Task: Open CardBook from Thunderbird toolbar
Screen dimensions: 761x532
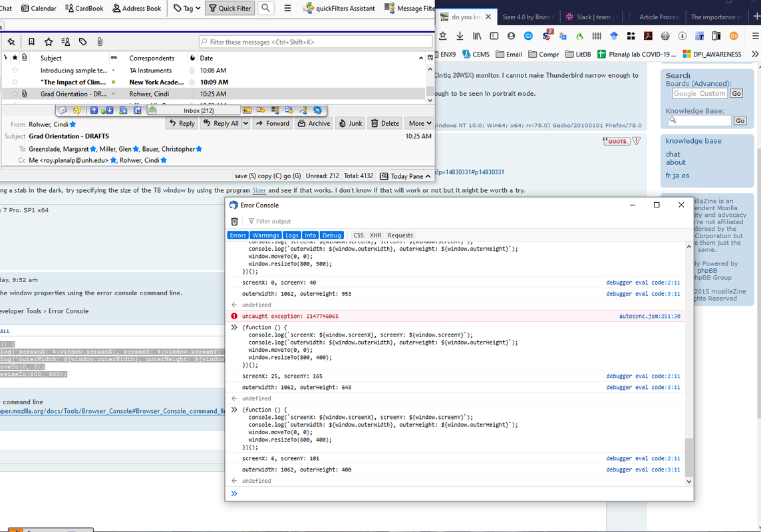Action: coord(84,8)
